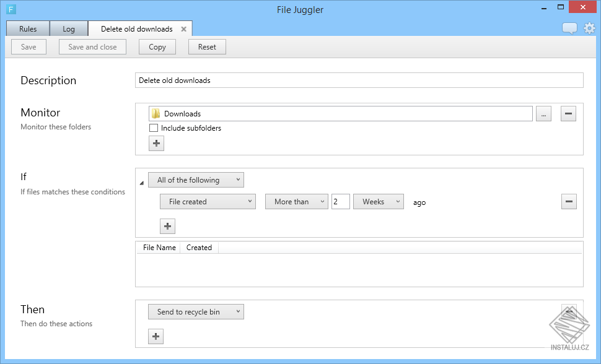
Task: Switch to the Rules tab
Action: pos(28,28)
